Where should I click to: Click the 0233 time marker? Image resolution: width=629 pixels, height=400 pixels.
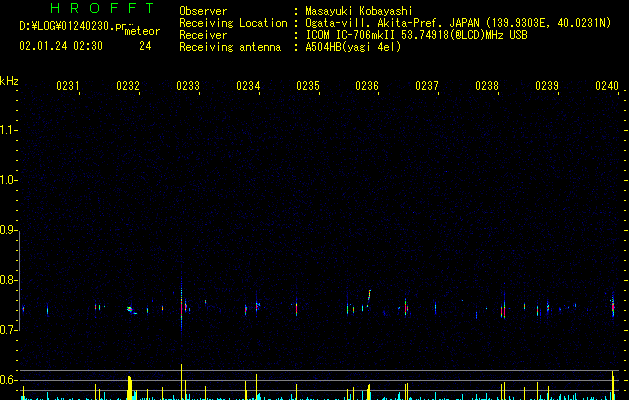pos(188,85)
